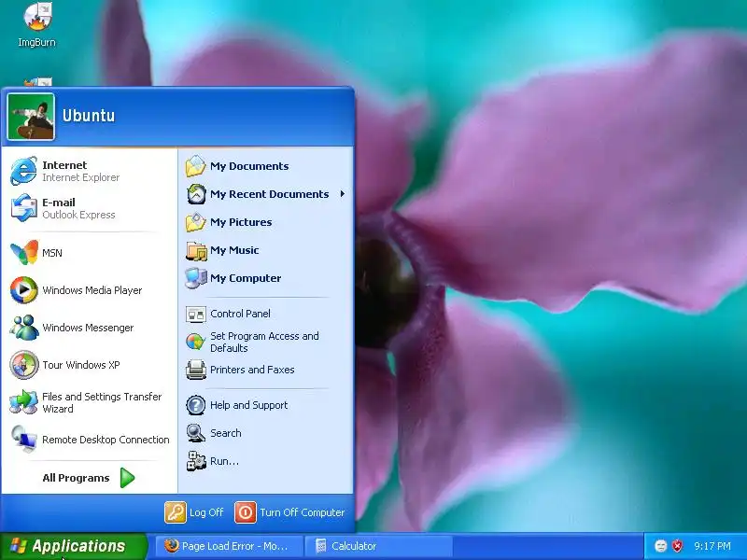The width and height of the screenshot is (747, 560).
Task: Open the Windows Media Player icon
Action: pos(24,290)
